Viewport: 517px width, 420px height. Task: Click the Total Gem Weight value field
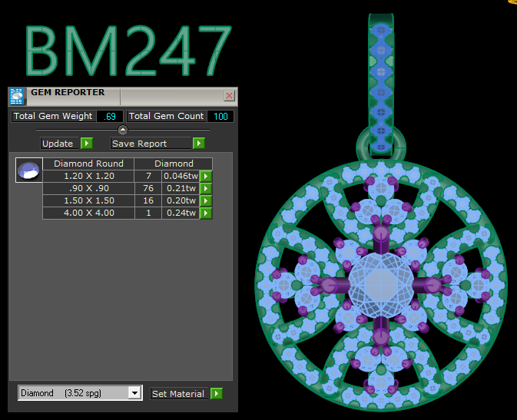click(109, 116)
